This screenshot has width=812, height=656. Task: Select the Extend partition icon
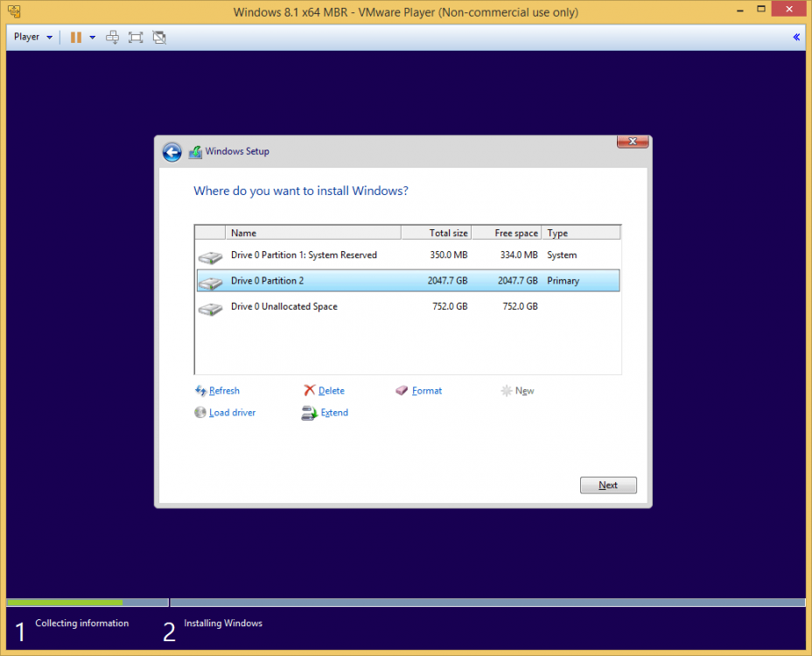[308, 412]
